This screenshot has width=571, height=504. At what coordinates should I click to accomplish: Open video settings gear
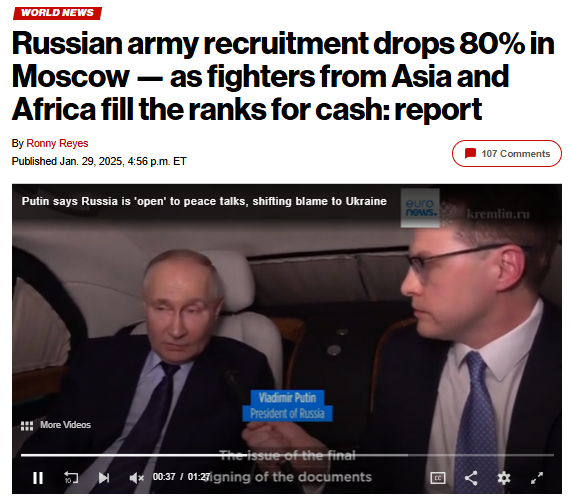click(x=504, y=478)
